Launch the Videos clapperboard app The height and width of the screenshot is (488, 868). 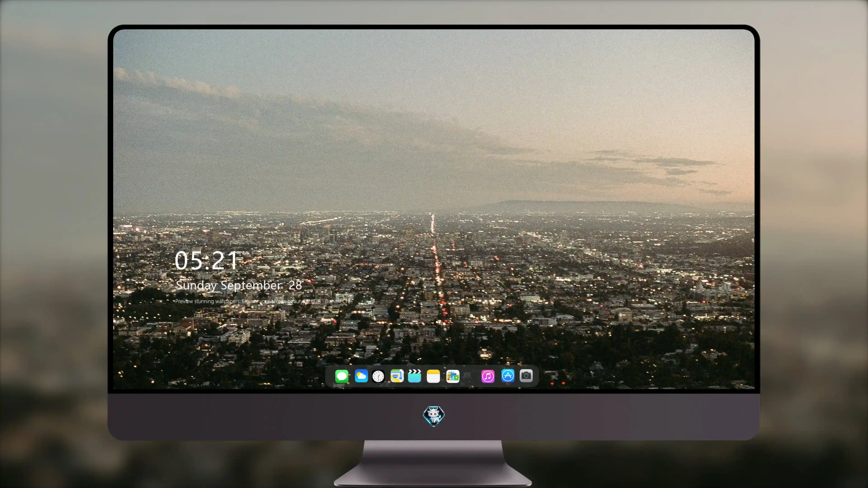click(415, 376)
